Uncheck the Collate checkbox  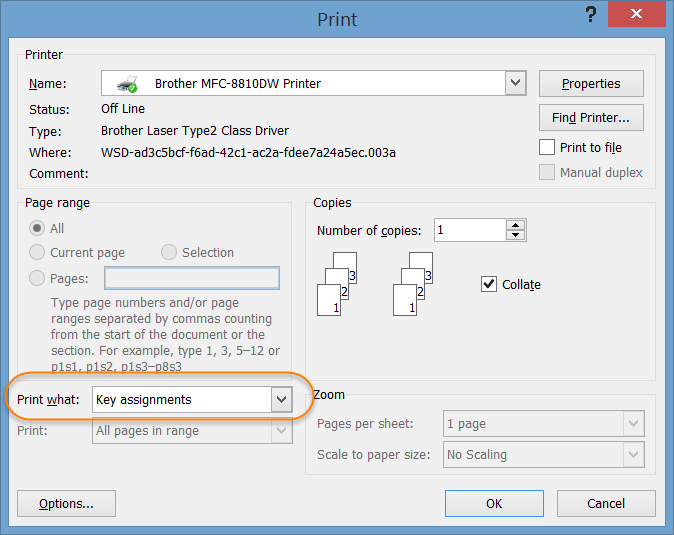(489, 284)
